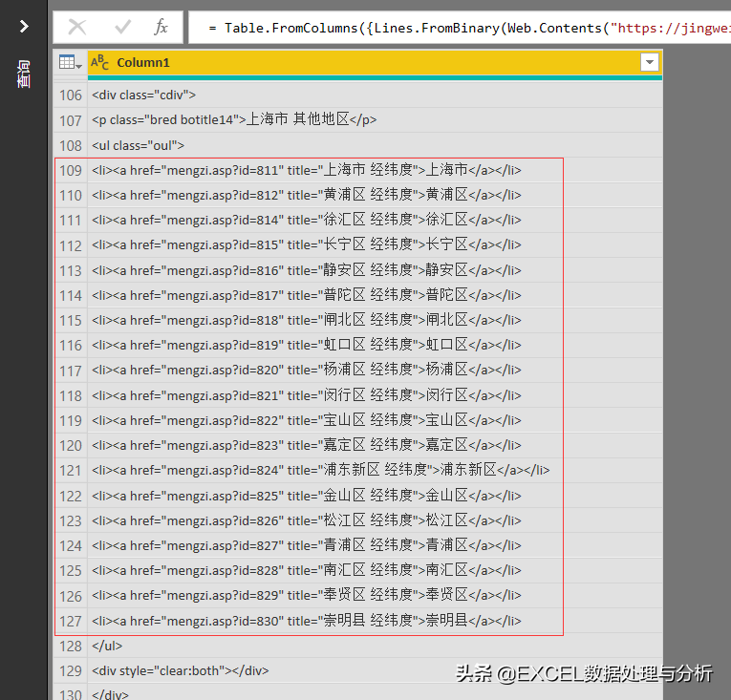The image size is (731, 700).
Task: Confirm the formula with the checkmark icon
Action: (x=122, y=27)
